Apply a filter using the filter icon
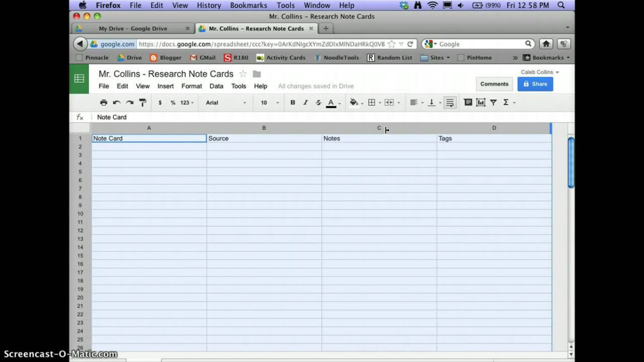Image resolution: width=644 pixels, height=362 pixels. pyautogui.click(x=493, y=102)
